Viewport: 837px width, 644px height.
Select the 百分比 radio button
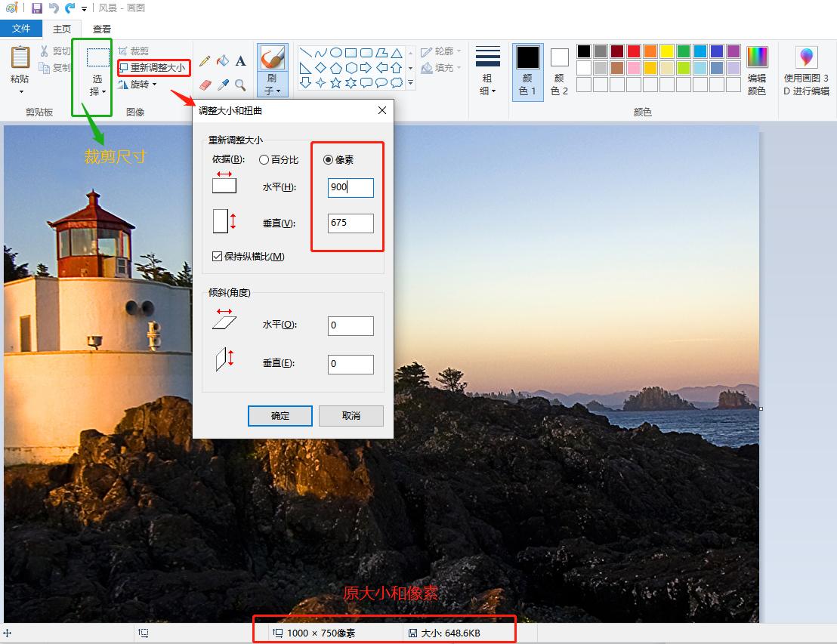point(264,160)
